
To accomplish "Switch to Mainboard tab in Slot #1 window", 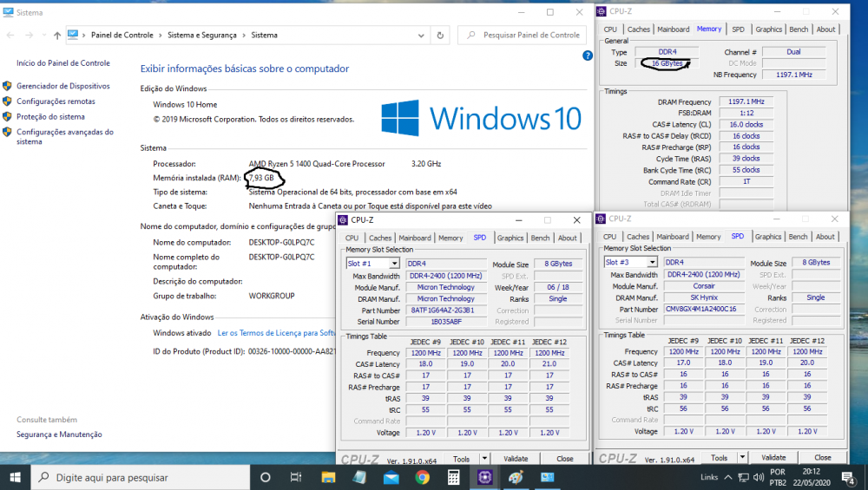I will [x=414, y=238].
